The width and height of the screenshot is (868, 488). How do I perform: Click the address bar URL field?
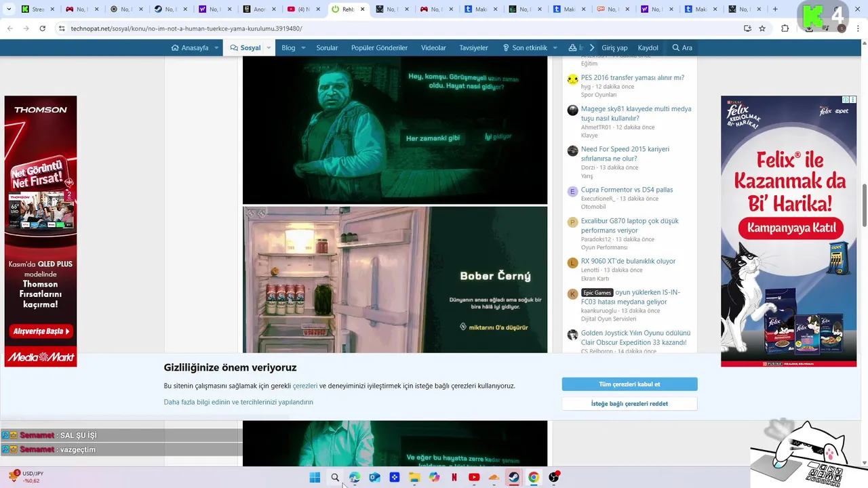pyautogui.click(x=400, y=28)
